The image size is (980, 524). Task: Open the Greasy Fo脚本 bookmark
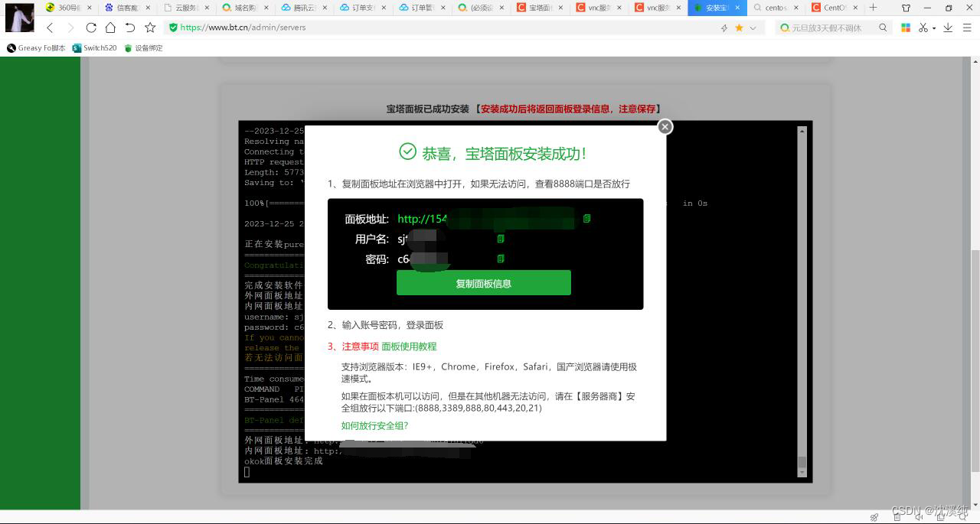(36, 47)
